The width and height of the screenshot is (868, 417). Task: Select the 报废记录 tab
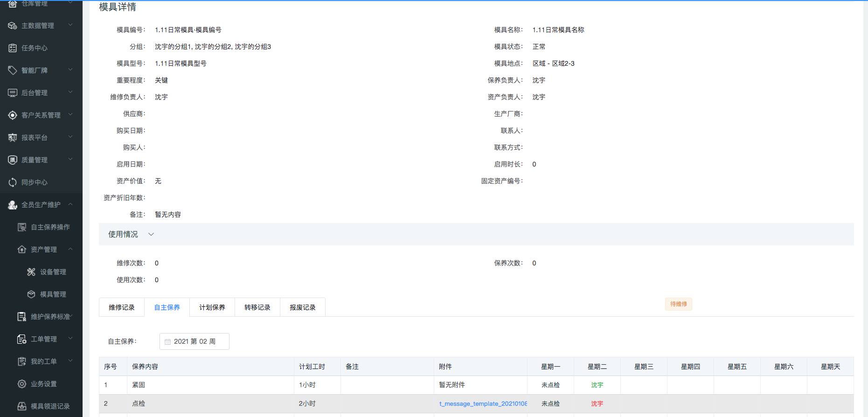303,307
